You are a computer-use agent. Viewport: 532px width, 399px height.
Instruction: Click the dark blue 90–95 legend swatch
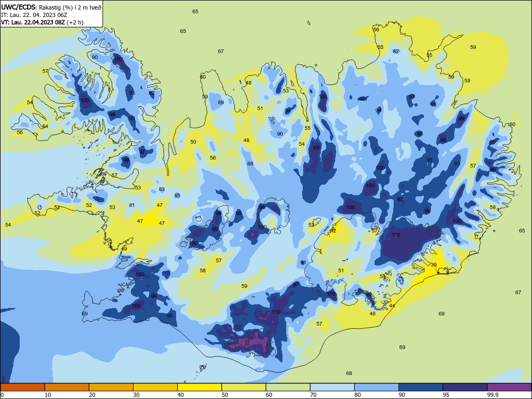[x=421, y=387]
